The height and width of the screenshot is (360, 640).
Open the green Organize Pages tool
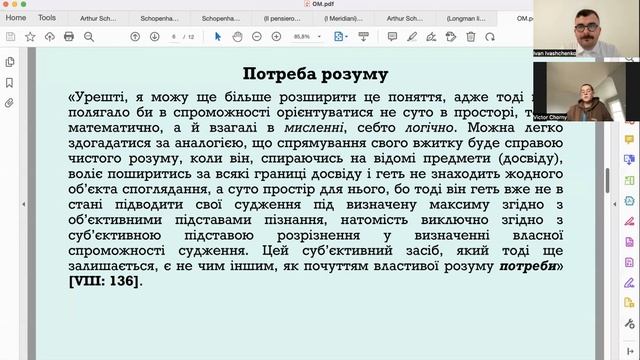(x=629, y=180)
